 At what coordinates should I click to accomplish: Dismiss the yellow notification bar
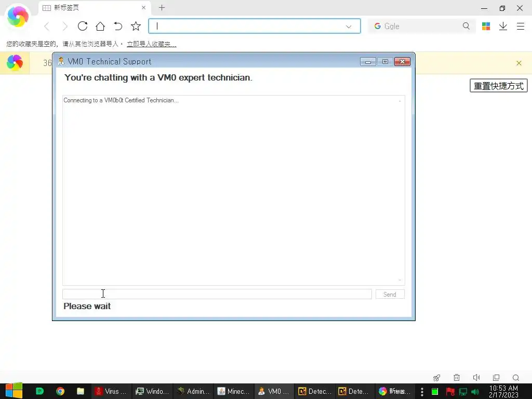(x=519, y=63)
